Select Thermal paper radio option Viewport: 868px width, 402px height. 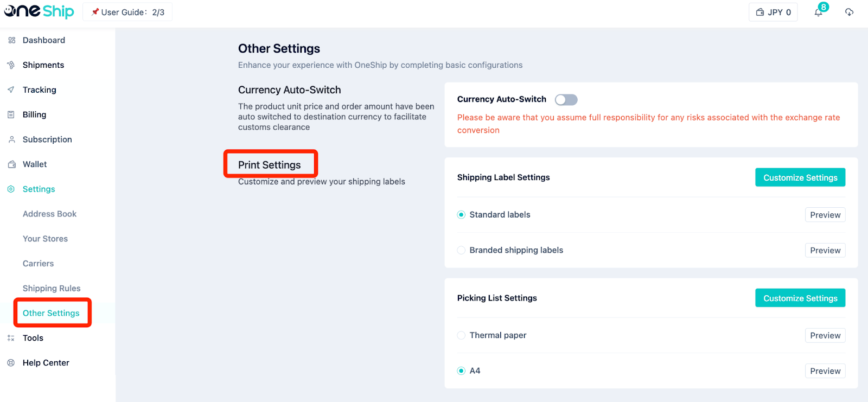click(x=461, y=335)
